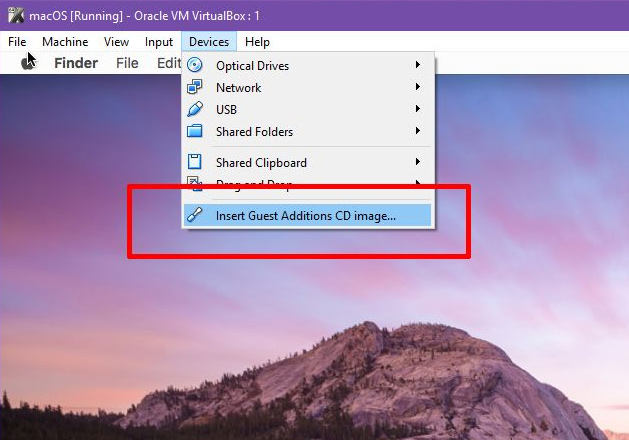Open Finder menu in macOS guest
Image resolution: width=629 pixels, height=440 pixels.
tap(76, 63)
